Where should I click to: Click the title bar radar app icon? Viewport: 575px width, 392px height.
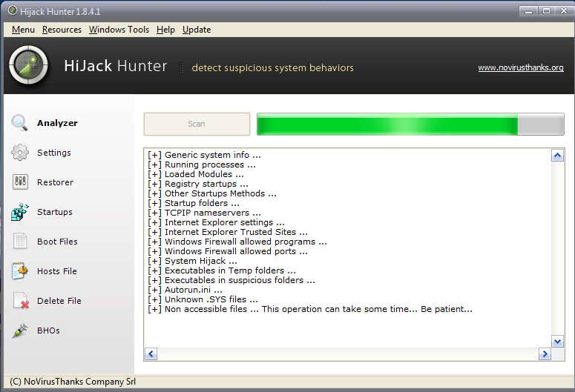coord(13,10)
